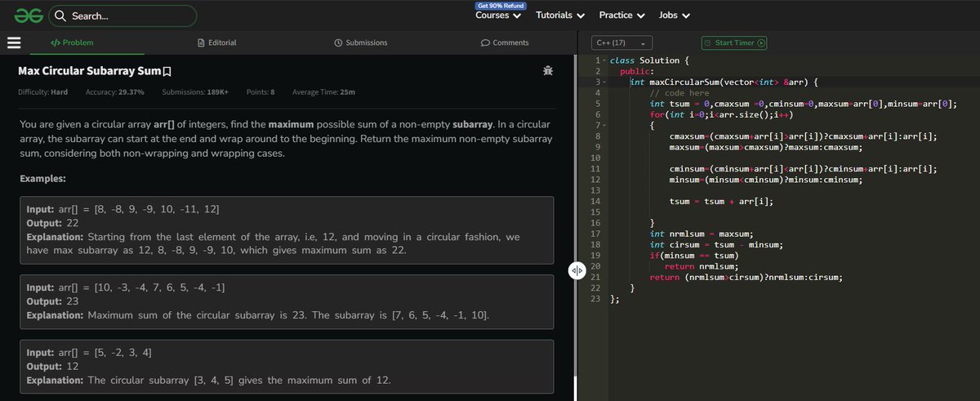Viewport: 980px width, 401px height.
Task: Click the Input arr[] = [10, -3, -4, 7...] line
Action: coord(127,287)
